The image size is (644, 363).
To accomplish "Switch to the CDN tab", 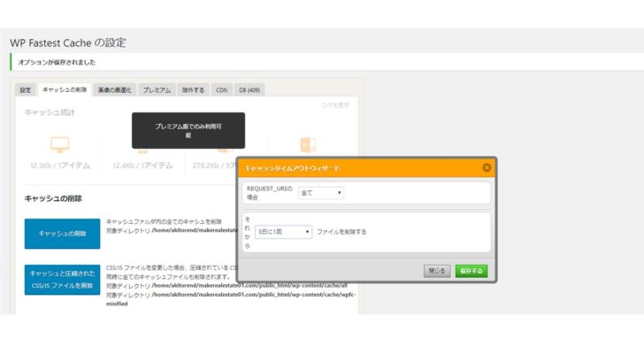I will [x=221, y=89].
